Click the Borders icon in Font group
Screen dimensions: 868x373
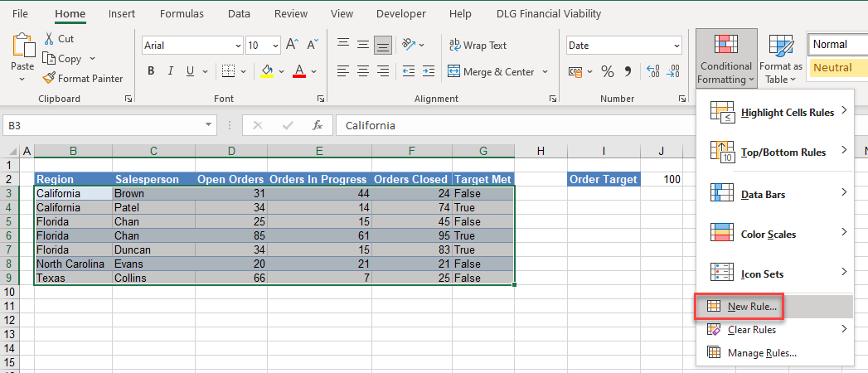pos(228,71)
